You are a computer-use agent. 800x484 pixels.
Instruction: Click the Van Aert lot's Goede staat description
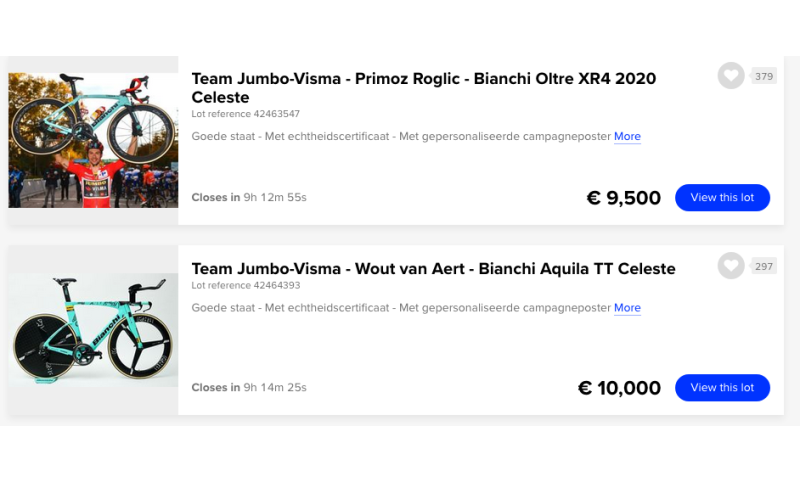tap(401, 308)
